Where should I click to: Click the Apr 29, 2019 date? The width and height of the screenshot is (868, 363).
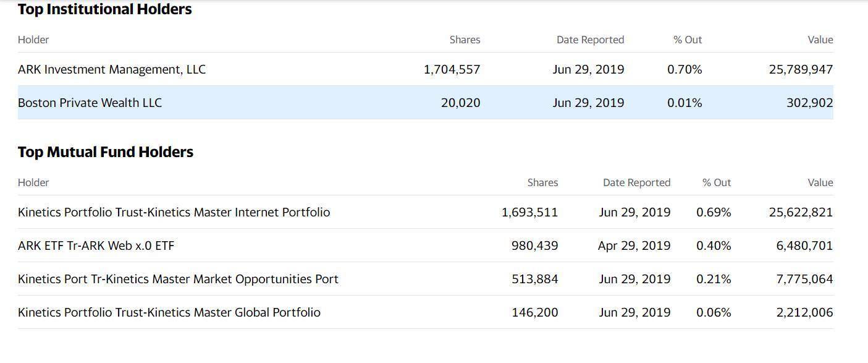tap(634, 246)
